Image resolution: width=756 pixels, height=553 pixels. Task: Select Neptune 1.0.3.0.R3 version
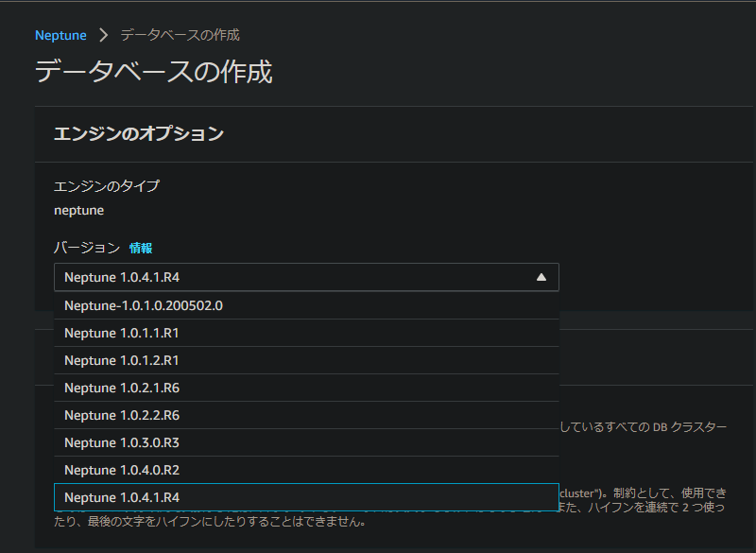pos(306,442)
